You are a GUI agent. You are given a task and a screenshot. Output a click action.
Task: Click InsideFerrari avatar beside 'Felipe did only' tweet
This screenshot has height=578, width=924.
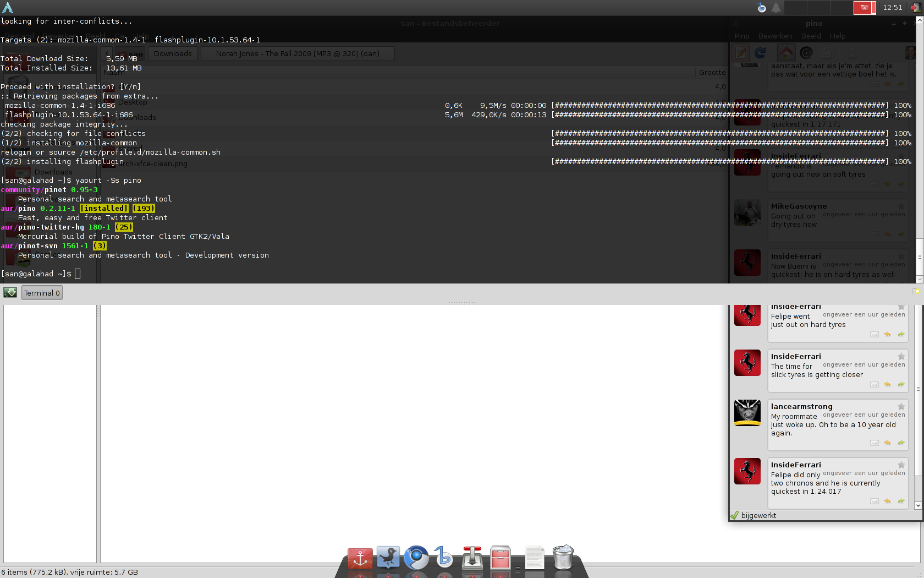click(747, 471)
